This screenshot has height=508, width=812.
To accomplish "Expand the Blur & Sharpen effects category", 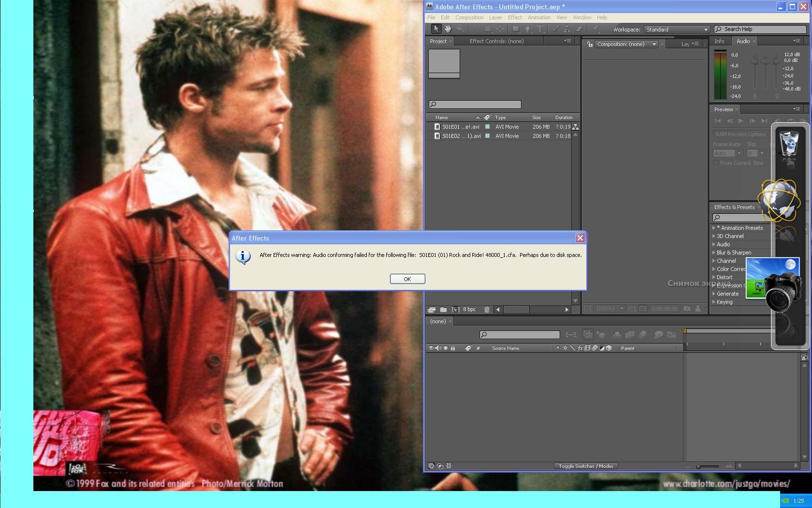I will tap(714, 253).
